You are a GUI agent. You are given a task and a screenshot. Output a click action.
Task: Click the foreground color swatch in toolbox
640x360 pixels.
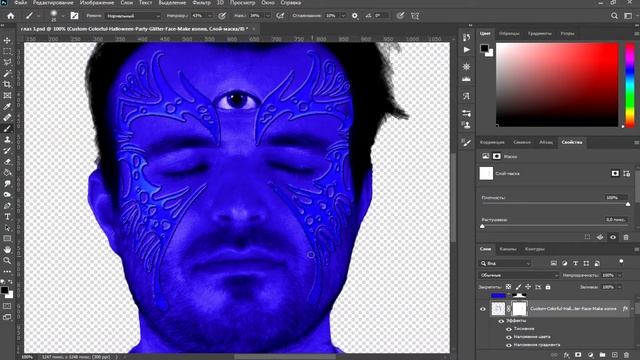tap(4, 290)
